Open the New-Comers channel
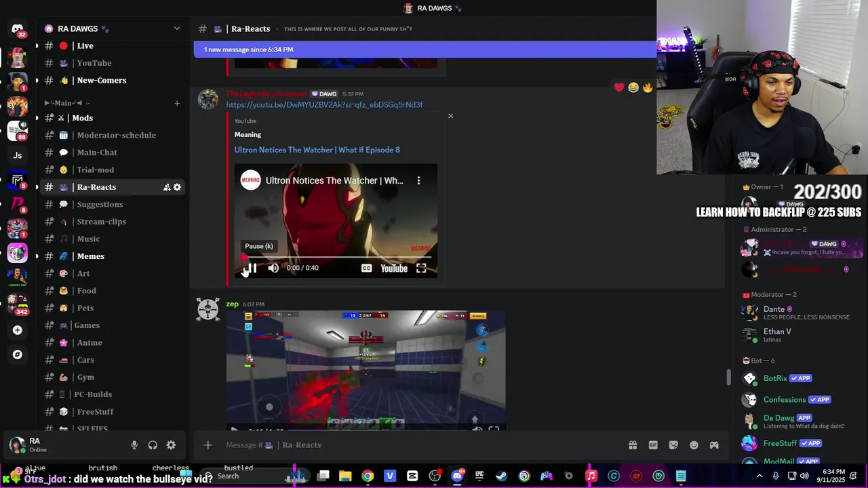 (x=113, y=80)
